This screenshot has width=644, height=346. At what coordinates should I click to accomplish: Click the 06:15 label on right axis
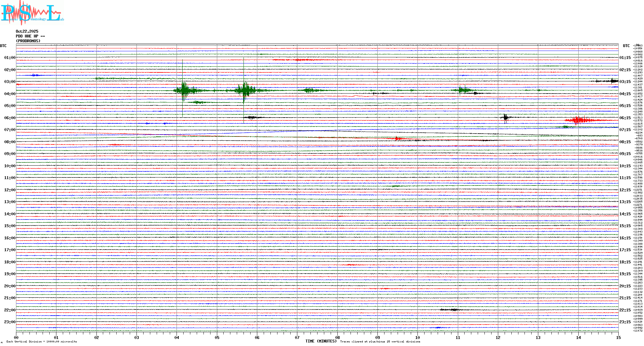pyautogui.click(x=625, y=118)
